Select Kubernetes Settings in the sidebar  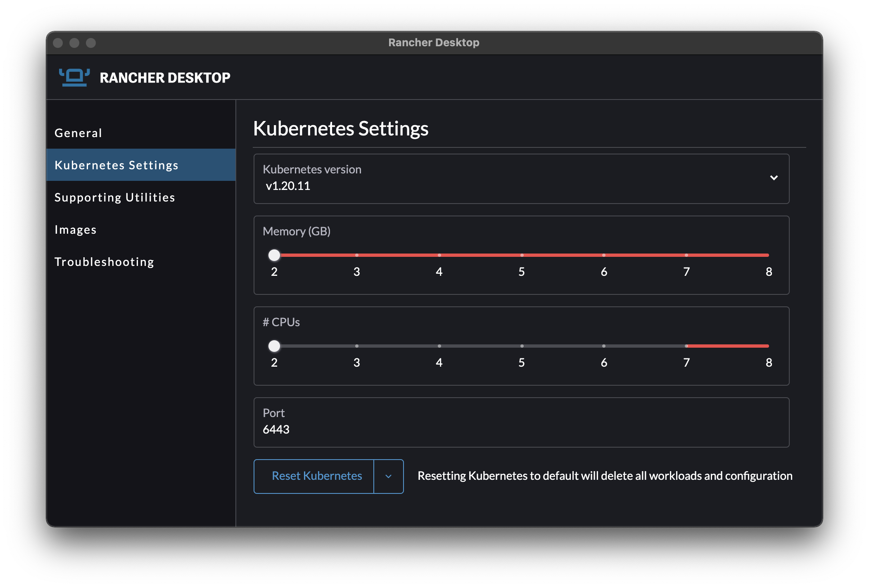click(117, 165)
